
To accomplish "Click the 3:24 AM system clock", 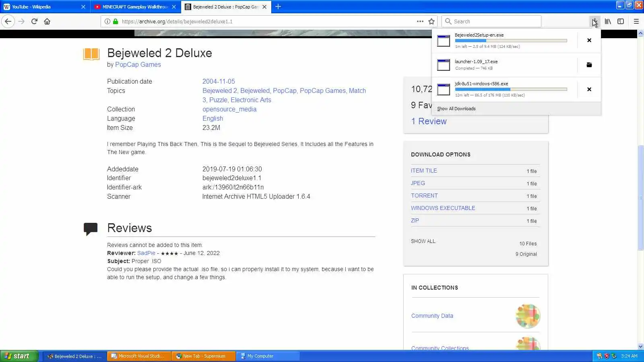I will (x=629, y=356).
